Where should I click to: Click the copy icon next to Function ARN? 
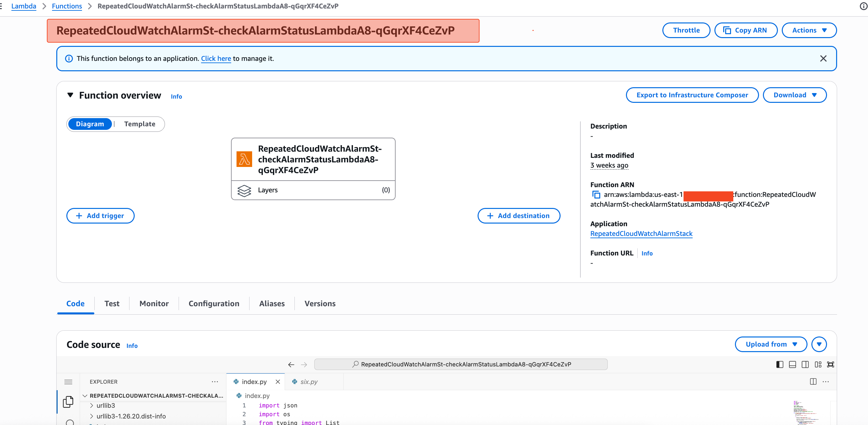click(x=596, y=195)
